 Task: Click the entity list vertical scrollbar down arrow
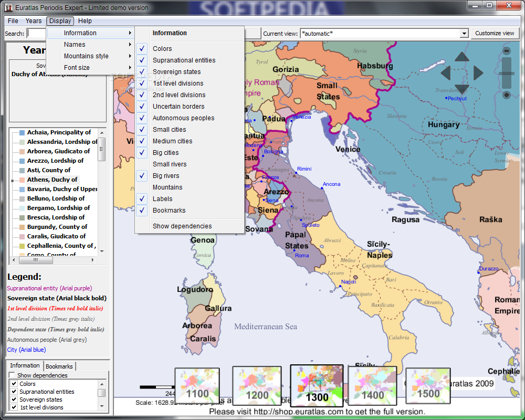click(102, 251)
